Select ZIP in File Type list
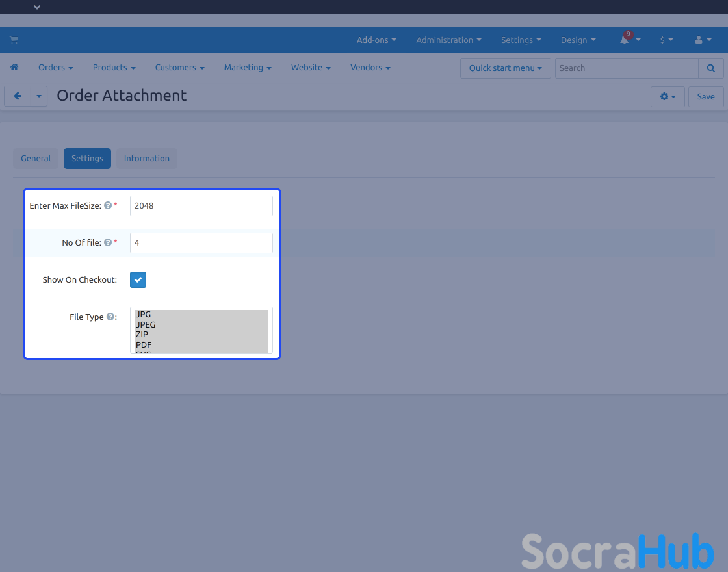This screenshot has height=572, width=728. point(201,334)
